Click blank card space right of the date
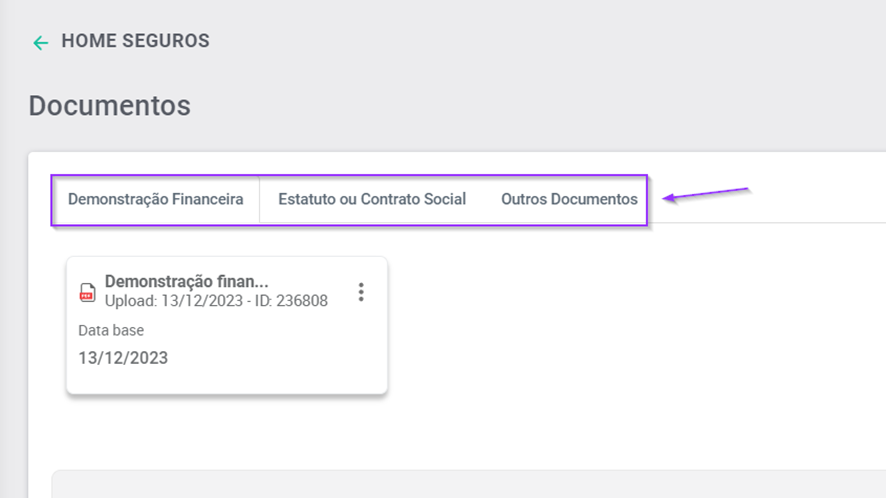The width and height of the screenshot is (886, 498). (280, 357)
